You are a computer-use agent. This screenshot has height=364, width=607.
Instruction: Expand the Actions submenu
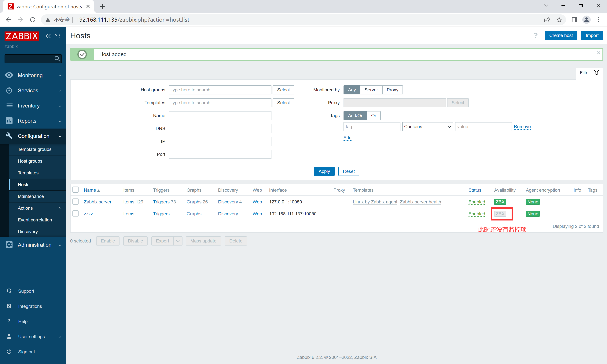pyautogui.click(x=60, y=208)
